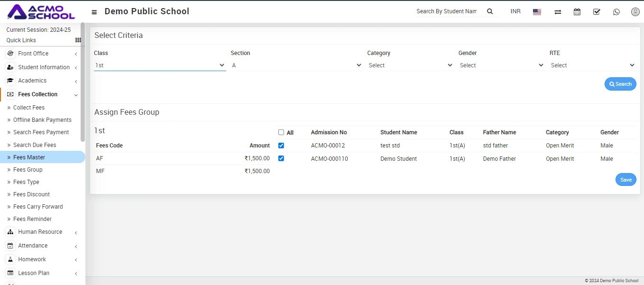
Task: Click the Save button
Action: tap(626, 180)
